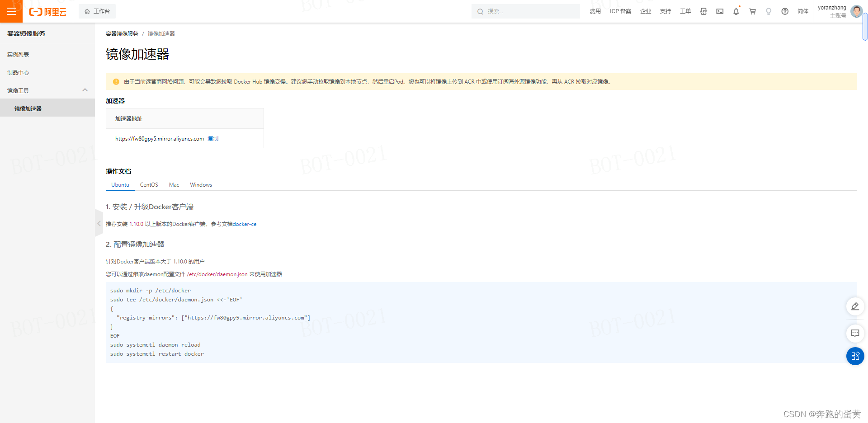The image size is (868, 423).
Task: Select the accelerator URL text
Action: coord(160,139)
